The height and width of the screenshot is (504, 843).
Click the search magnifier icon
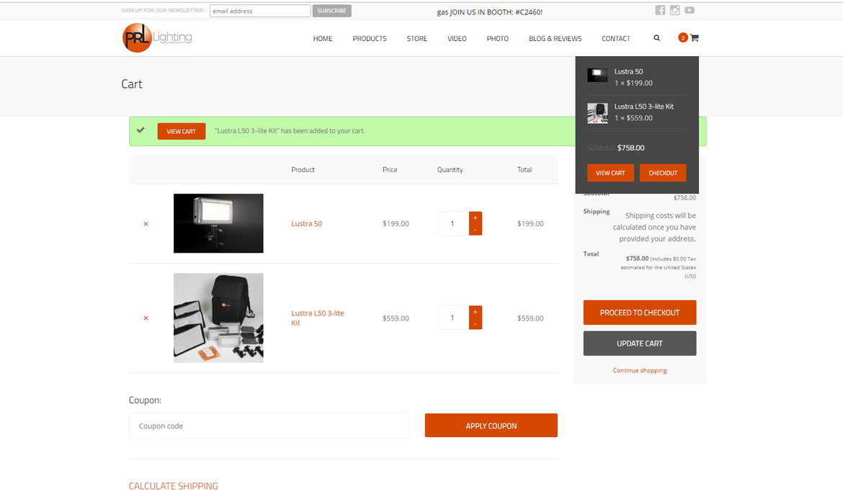click(656, 38)
